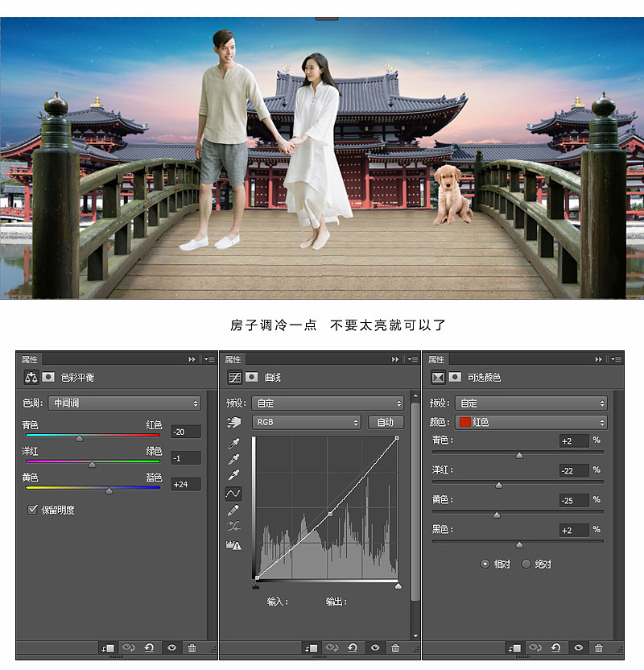
Task: Reset adjustment defaults in Selective Color panel
Action: tap(555, 647)
